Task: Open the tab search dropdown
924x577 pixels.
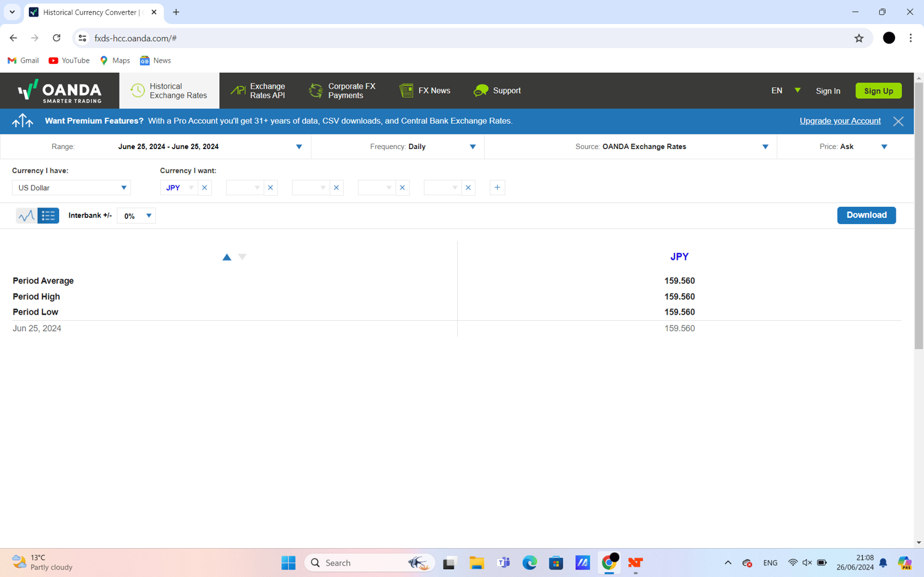Action: [12, 12]
